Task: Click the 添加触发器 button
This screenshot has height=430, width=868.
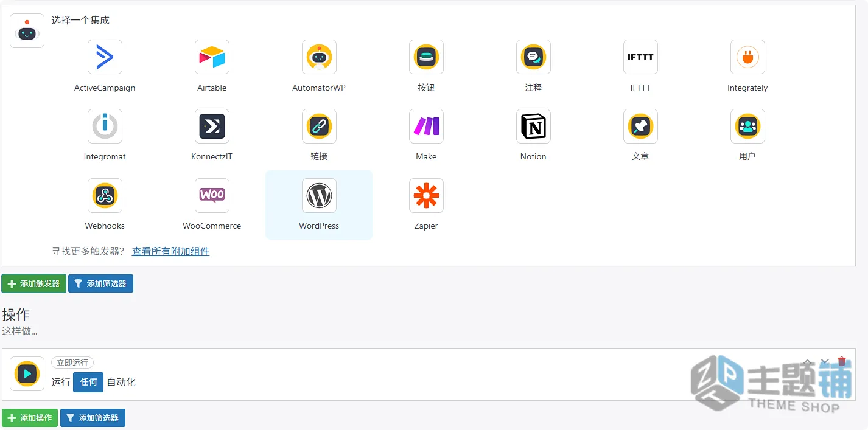Action: coord(33,283)
